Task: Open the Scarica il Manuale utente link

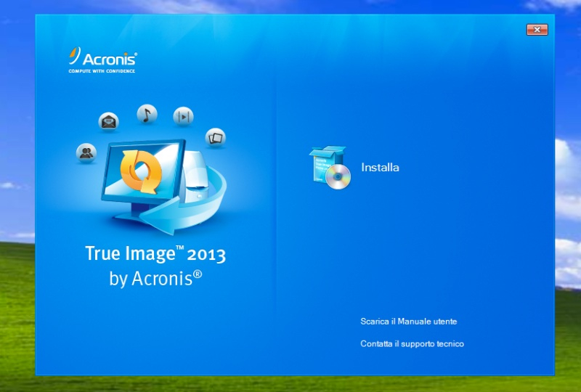Action: point(408,321)
